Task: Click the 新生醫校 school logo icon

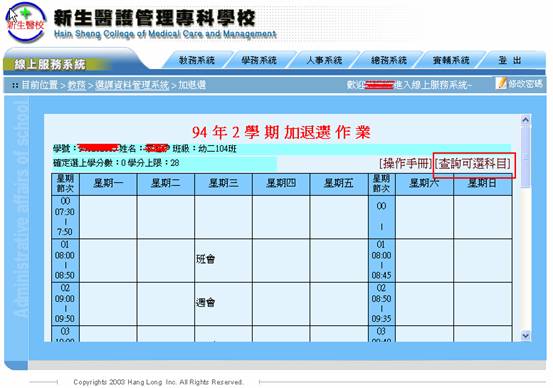Action: coord(26,22)
